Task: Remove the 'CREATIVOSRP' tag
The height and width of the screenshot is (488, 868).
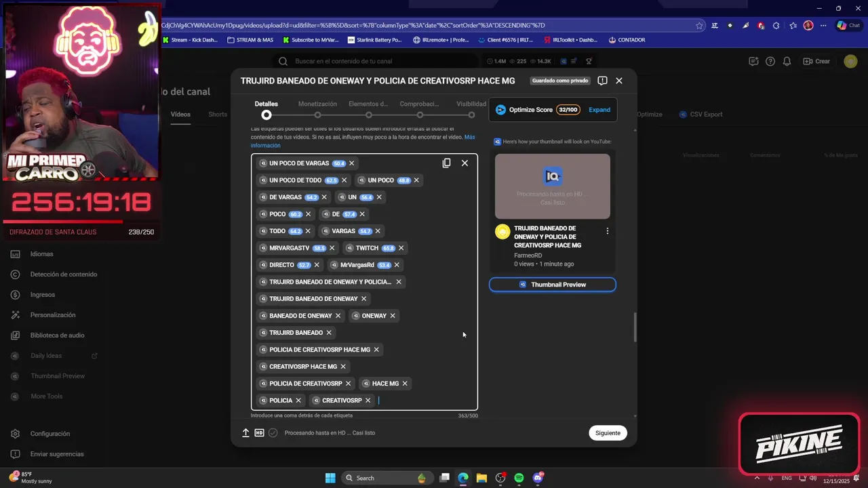Action: (368, 401)
